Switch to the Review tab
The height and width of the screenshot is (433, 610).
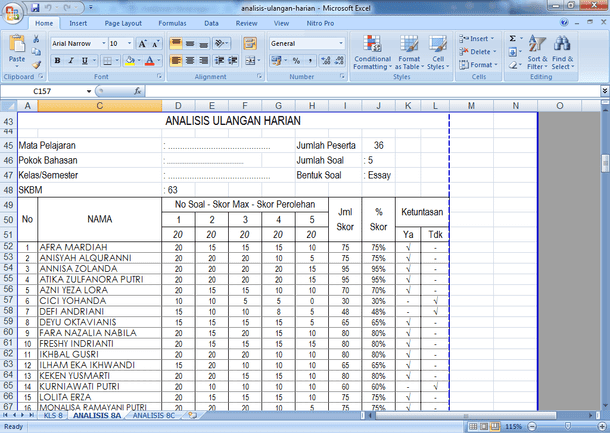click(x=246, y=23)
